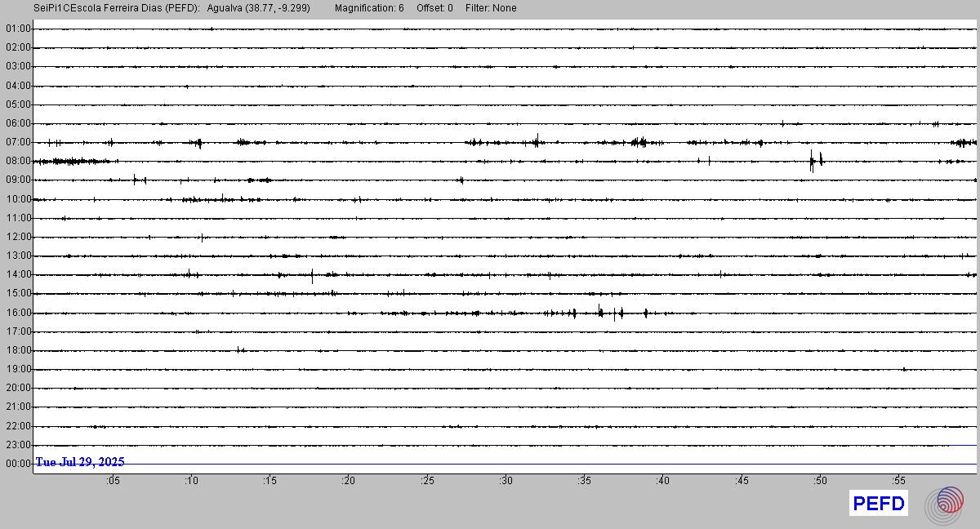
Task: Click the 09:00 hour label
Action: [x=18, y=180]
